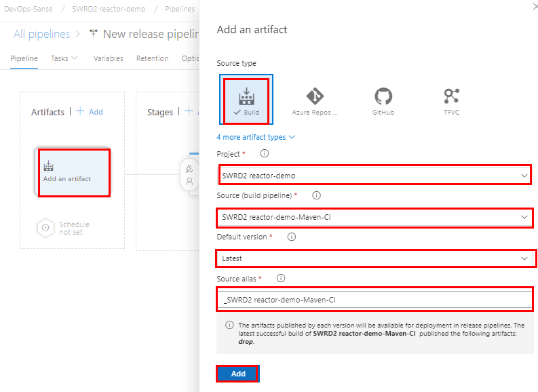The image size is (538, 392).
Task: Open Pipelines breadcrumb
Action: coord(180,9)
